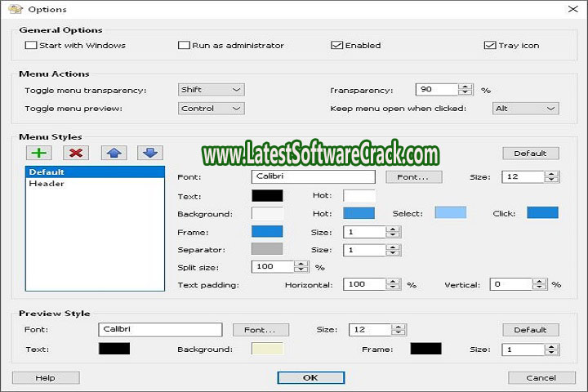Viewport: 588px width, 392px height.
Task: Increase Menu Styles font size
Action: click(x=551, y=174)
